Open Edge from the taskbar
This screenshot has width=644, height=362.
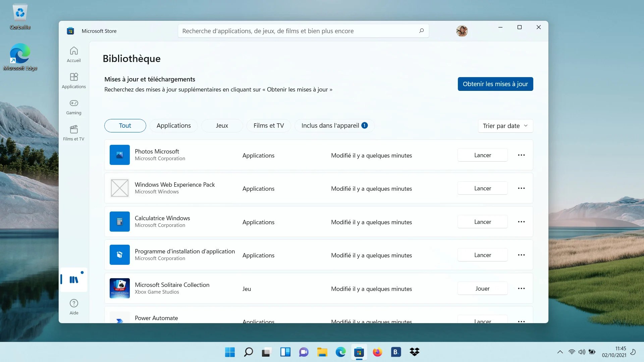[340, 352]
